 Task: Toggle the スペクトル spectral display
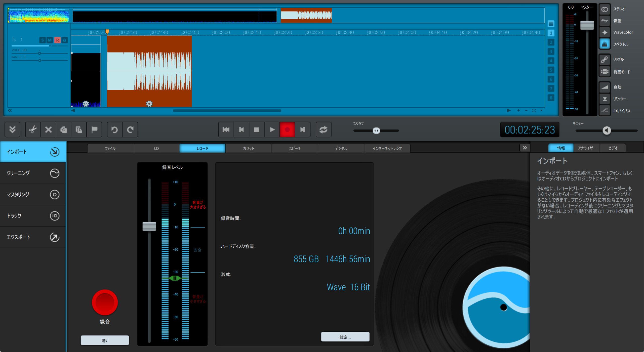point(605,44)
